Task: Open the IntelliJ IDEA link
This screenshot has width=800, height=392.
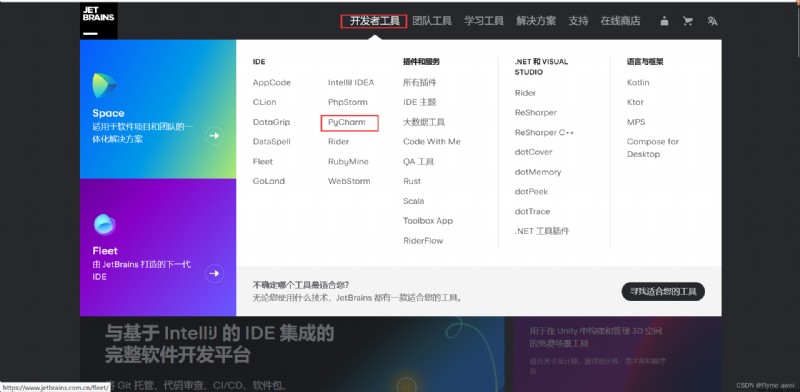Action: click(x=351, y=83)
